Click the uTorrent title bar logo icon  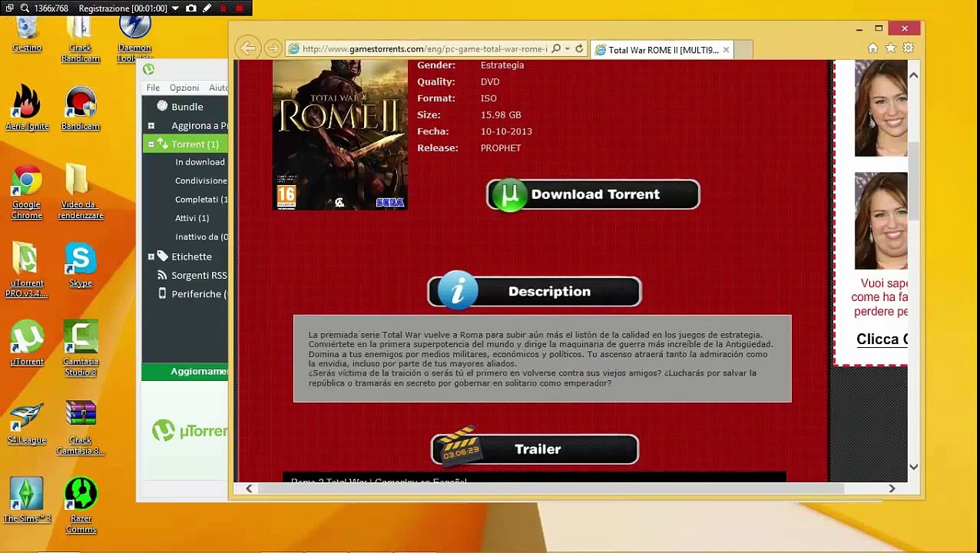pyautogui.click(x=148, y=69)
